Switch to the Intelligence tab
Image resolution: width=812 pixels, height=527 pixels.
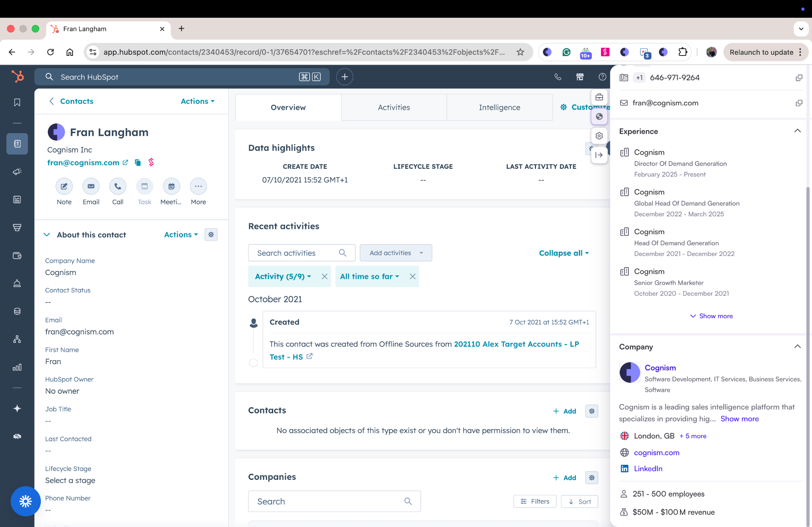pos(499,107)
